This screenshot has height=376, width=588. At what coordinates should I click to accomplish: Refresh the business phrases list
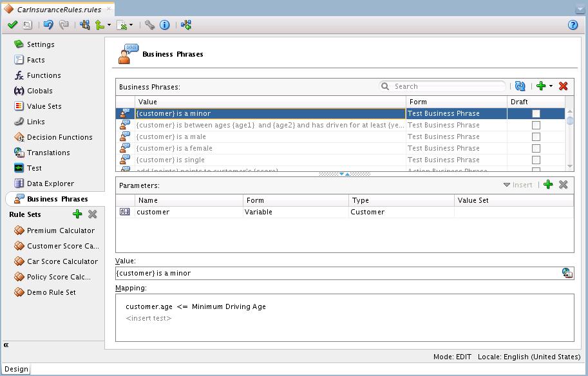click(520, 86)
